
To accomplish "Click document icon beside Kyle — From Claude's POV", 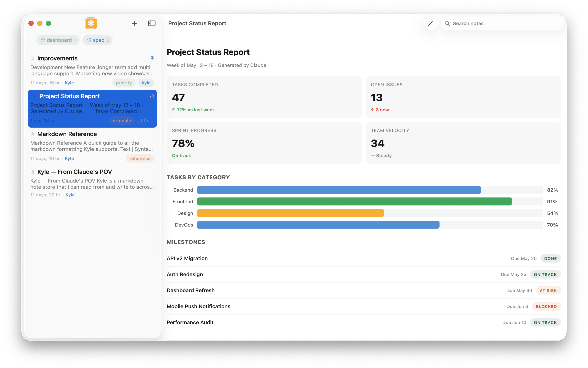I will [32, 172].
